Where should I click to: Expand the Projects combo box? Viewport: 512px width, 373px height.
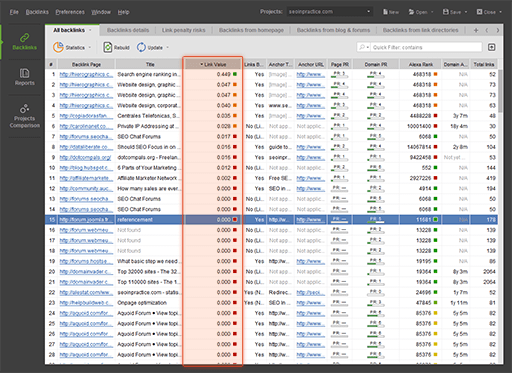(x=368, y=12)
